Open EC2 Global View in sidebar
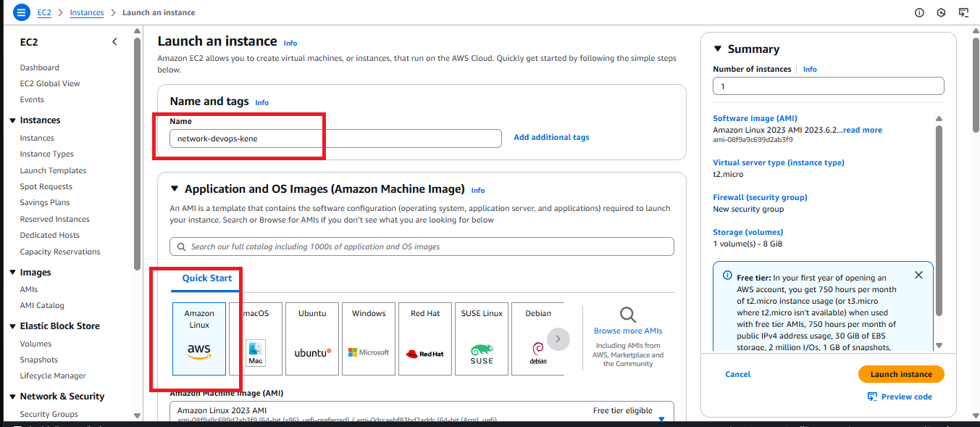 click(x=50, y=83)
